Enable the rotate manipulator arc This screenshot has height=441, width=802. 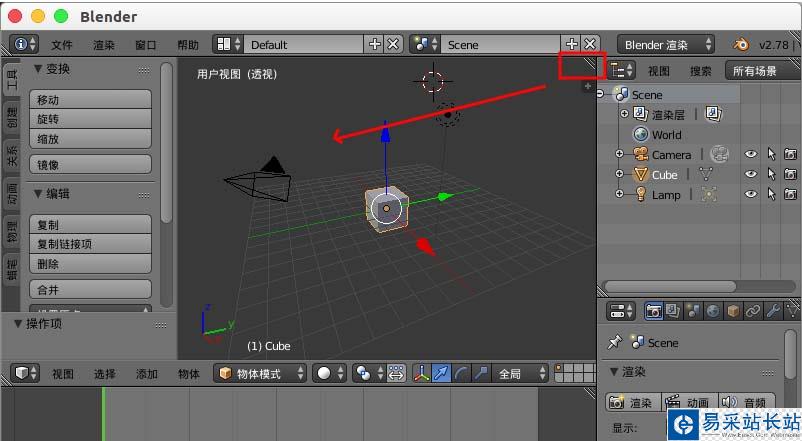[461, 373]
